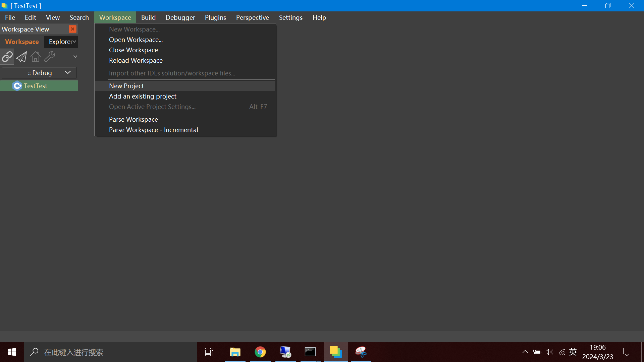Close the Workspace View panel
The height and width of the screenshot is (362, 644).
click(x=72, y=29)
